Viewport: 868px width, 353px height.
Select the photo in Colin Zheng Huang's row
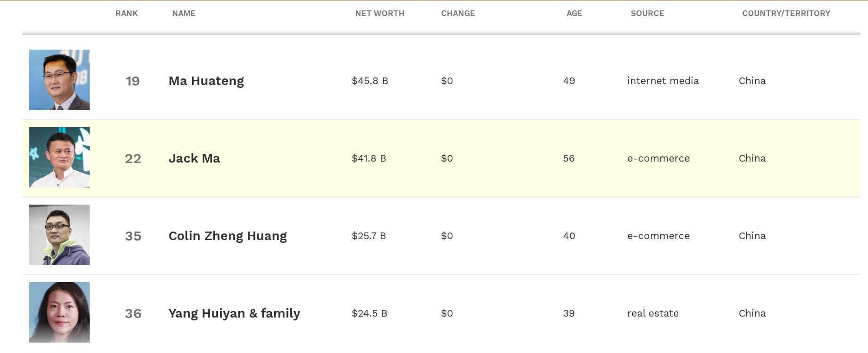tap(59, 235)
